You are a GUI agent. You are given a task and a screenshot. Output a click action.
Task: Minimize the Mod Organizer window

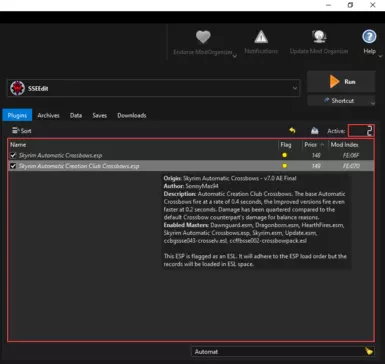328,5
